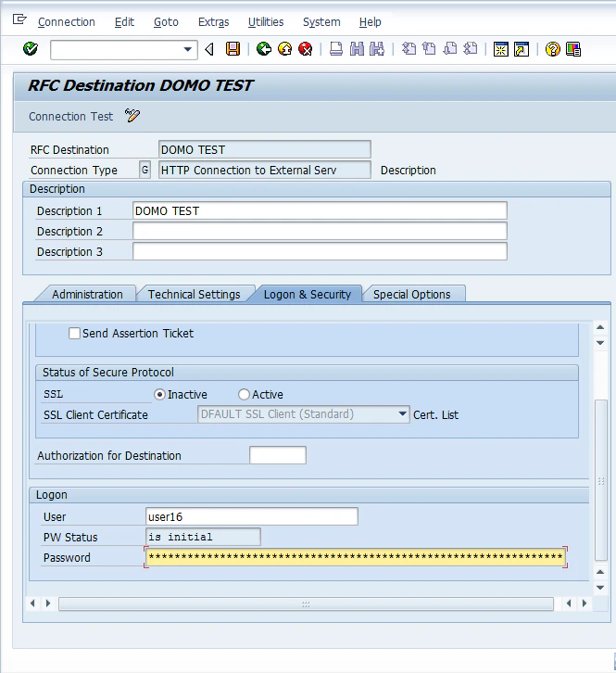This screenshot has width=616, height=673.
Task: Click the Customize Local Layout icon
Action: tap(573, 49)
